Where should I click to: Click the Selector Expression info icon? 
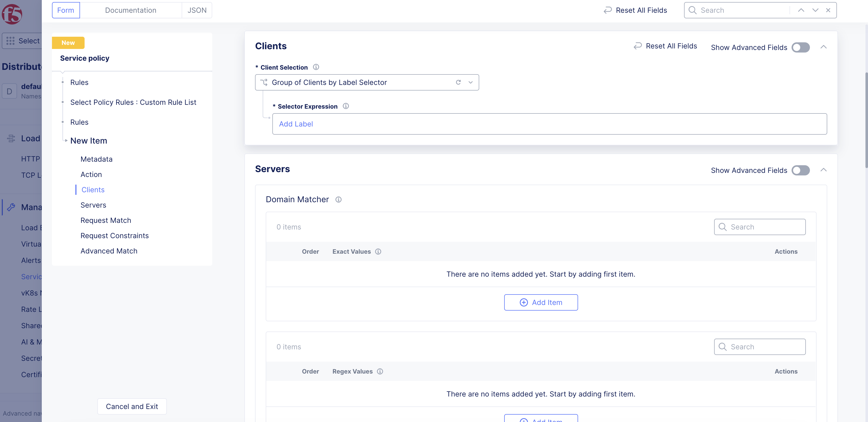[346, 106]
